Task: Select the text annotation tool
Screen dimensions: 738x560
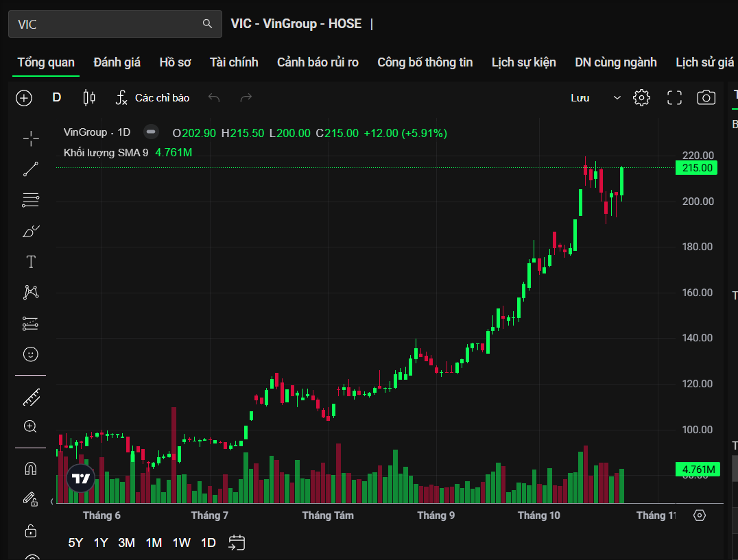Action: click(x=31, y=262)
